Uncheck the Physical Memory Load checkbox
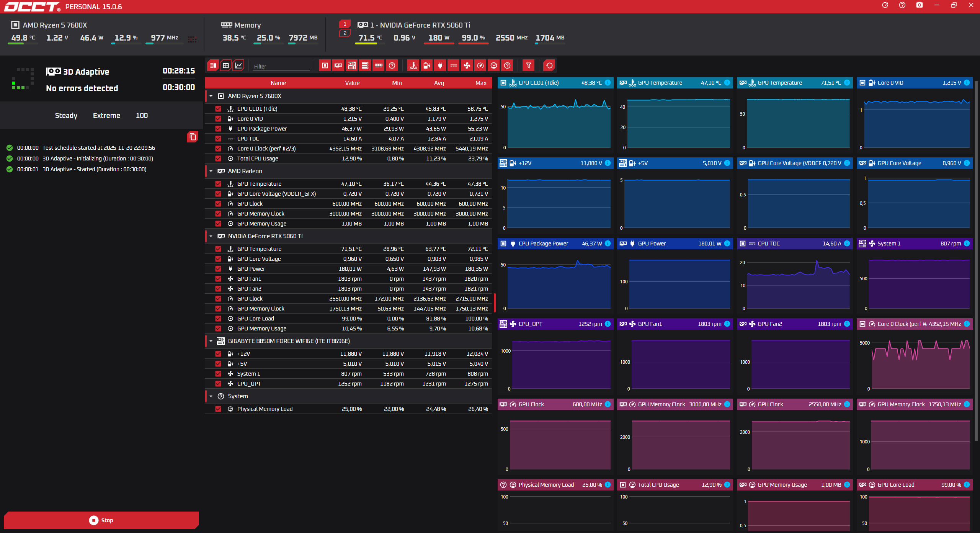The width and height of the screenshot is (980, 533). click(x=218, y=409)
